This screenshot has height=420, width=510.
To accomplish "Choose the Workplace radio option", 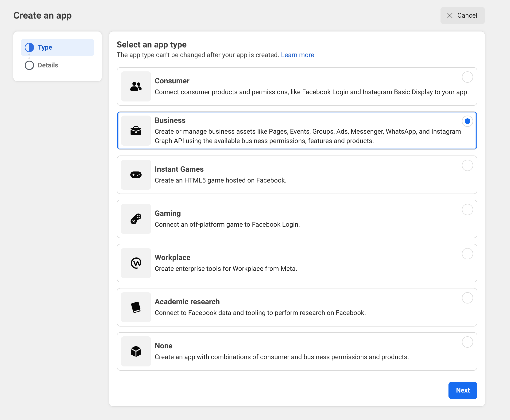I will [x=467, y=254].
